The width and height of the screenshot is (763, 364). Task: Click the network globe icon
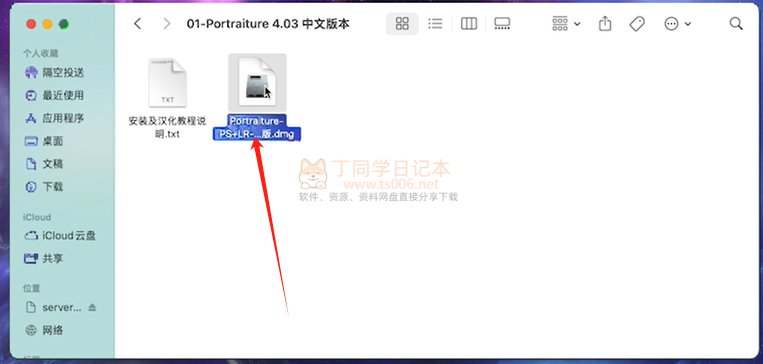(x=31, y=330)
